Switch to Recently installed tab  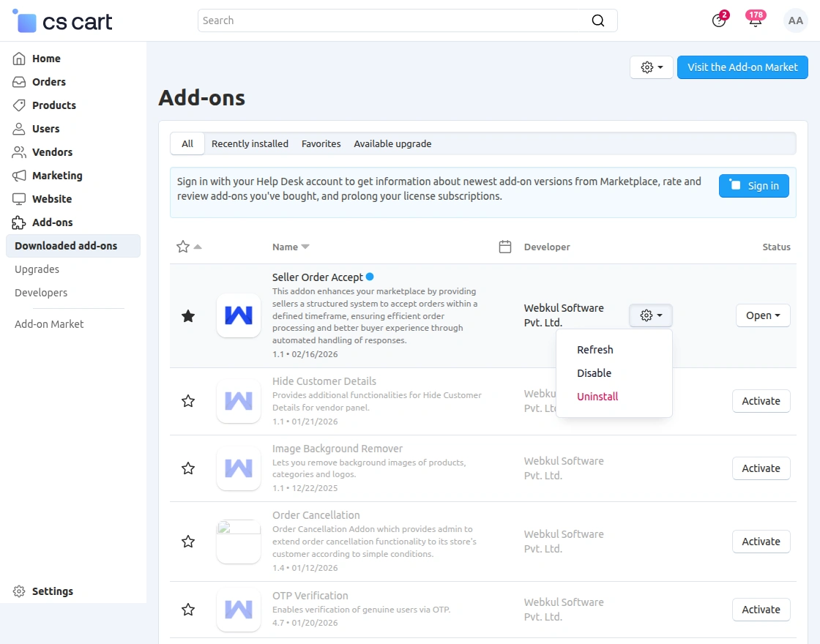tap(250, 143)
